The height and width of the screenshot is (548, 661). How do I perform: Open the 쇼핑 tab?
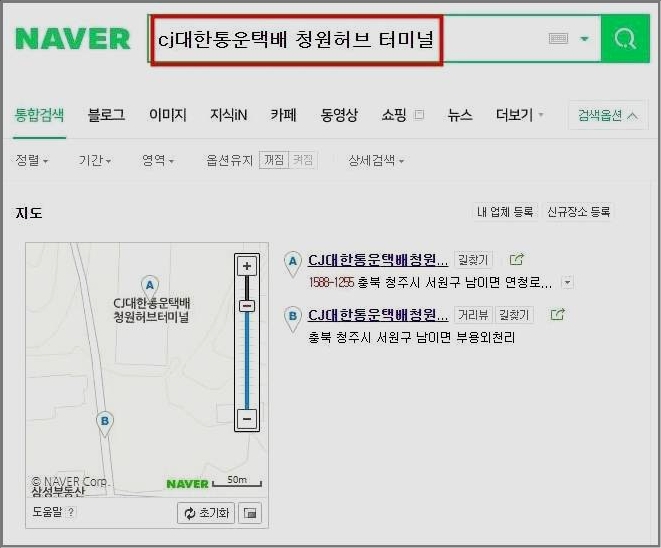pos(393,115)
